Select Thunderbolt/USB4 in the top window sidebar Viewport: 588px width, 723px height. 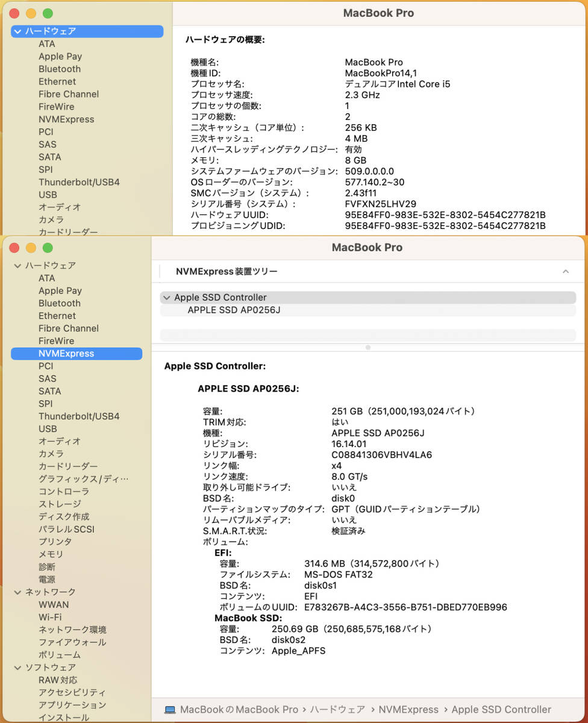(x=79, y=182)
